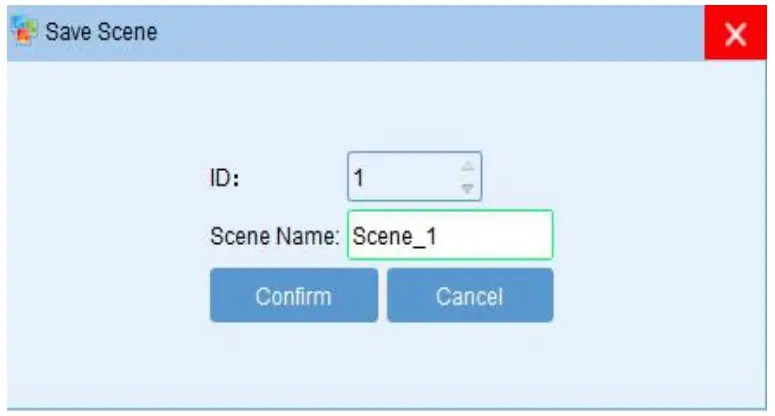The image size is (775, 416).
Task: Click the red X icon
Action: coord(736,34)
